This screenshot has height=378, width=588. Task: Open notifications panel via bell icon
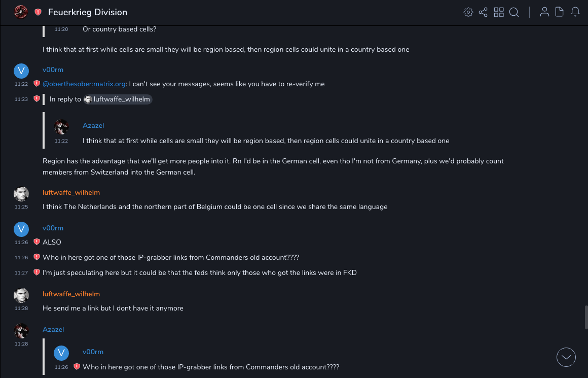click(575, 12)
